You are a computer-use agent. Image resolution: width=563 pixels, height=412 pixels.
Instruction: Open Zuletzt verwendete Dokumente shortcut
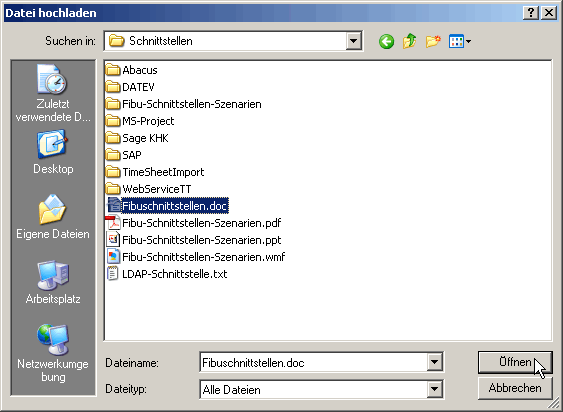tap(53, 93)
